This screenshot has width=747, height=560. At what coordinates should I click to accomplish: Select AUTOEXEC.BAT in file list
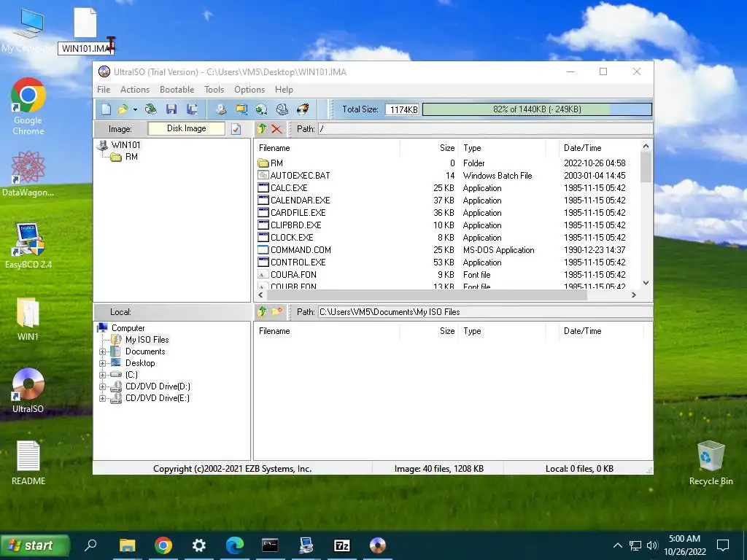pos(300,176)
